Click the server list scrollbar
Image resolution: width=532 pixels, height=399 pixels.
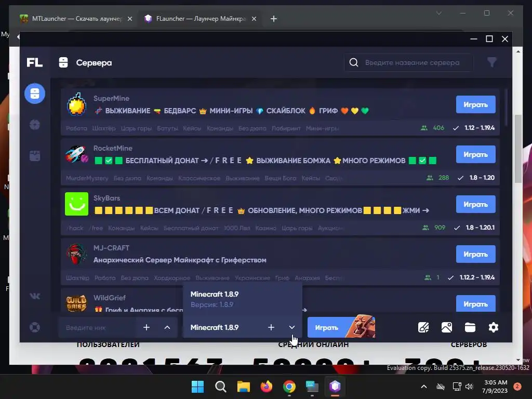(x=506, y=108)
